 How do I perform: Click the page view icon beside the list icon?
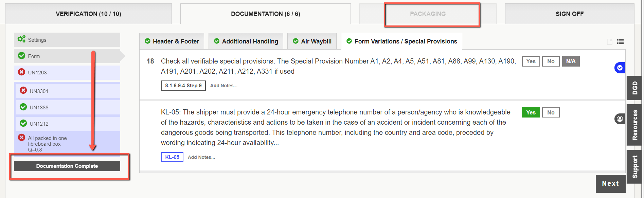pyautogui.click(x=610, y=41)
